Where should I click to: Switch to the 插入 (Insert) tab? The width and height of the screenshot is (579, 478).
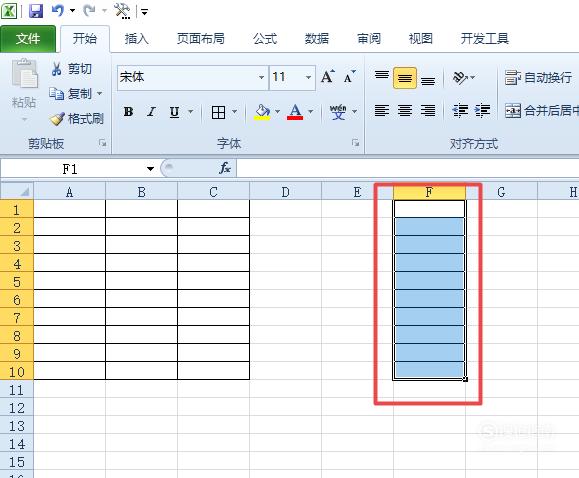[x=136, y=38]
